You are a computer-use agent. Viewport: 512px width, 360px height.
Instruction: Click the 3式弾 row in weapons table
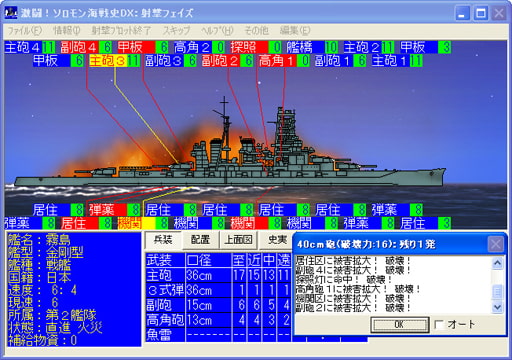219,290
